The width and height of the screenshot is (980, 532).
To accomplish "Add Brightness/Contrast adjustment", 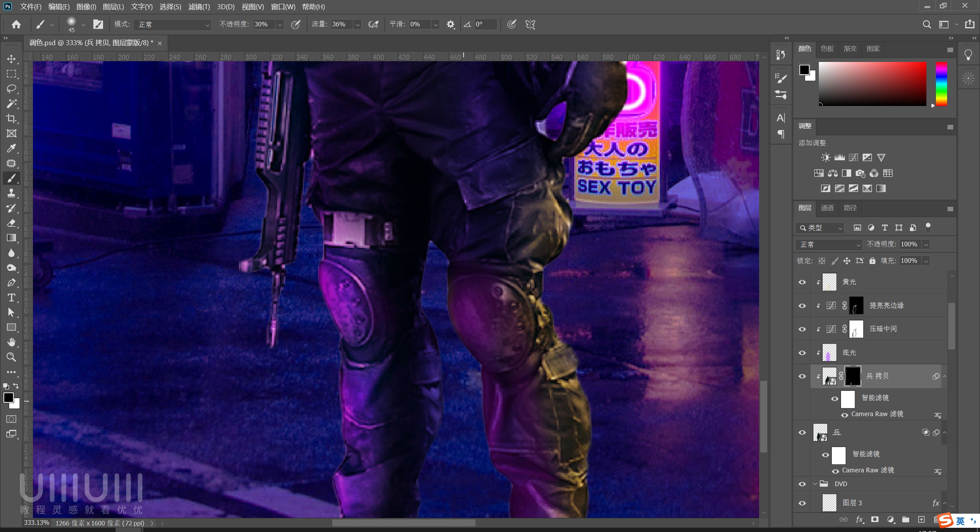I will [825, 158].
